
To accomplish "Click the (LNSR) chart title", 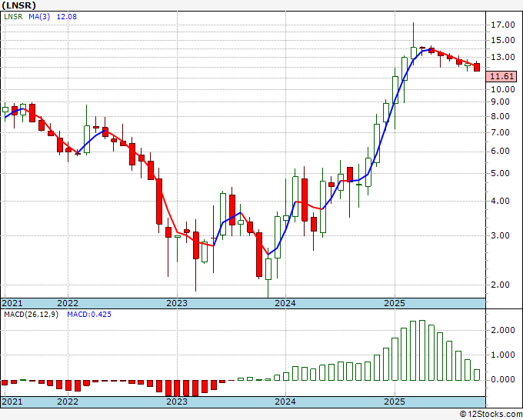I will [18, 5].
